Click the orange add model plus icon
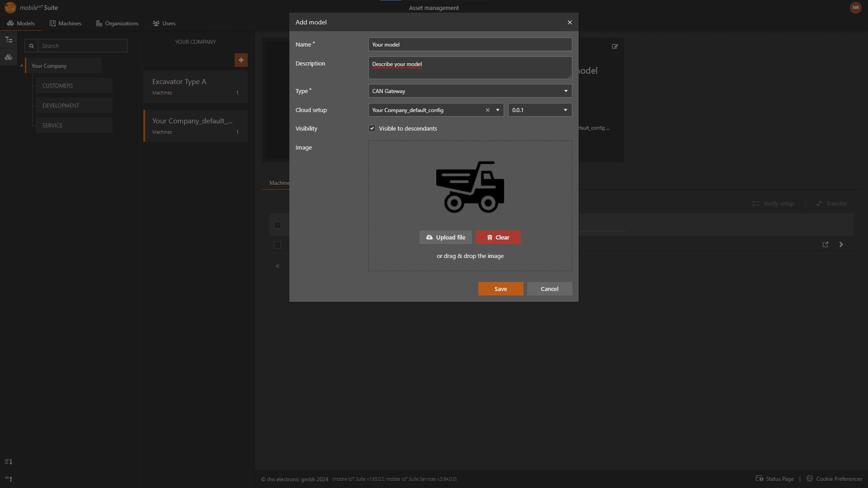 pyautogui.click(x=241, y=60)
